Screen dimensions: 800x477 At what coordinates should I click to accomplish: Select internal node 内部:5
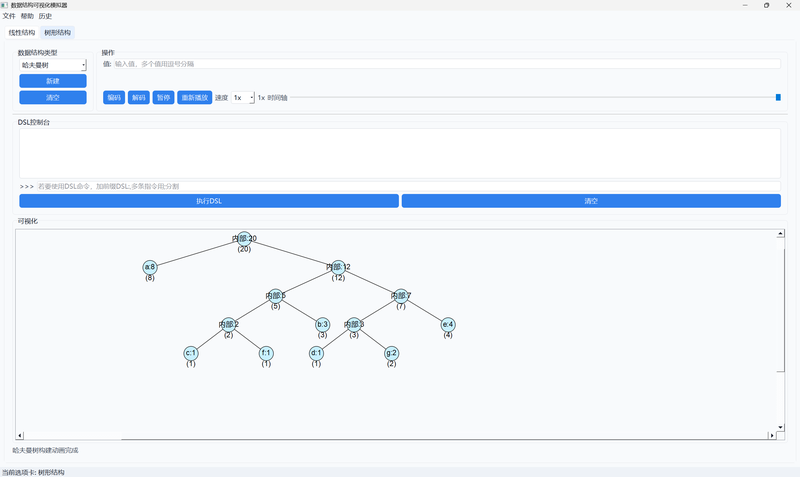coord(276,295)
